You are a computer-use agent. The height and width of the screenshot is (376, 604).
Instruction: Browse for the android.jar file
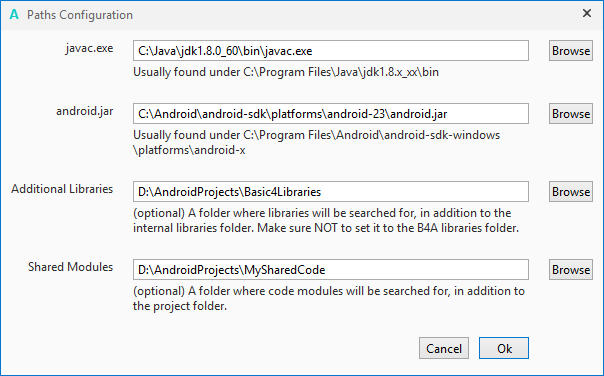pyautogui.click(x=570, y=114)
